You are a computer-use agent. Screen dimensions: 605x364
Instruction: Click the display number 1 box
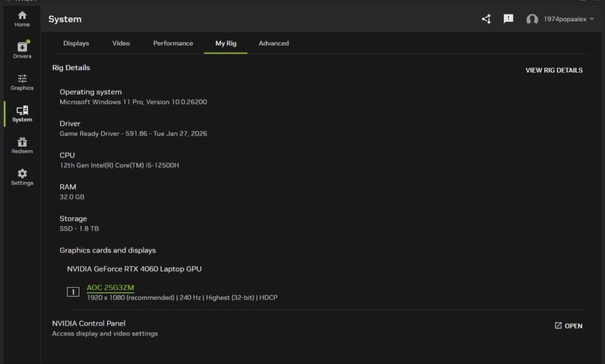[x=73, y=292]
